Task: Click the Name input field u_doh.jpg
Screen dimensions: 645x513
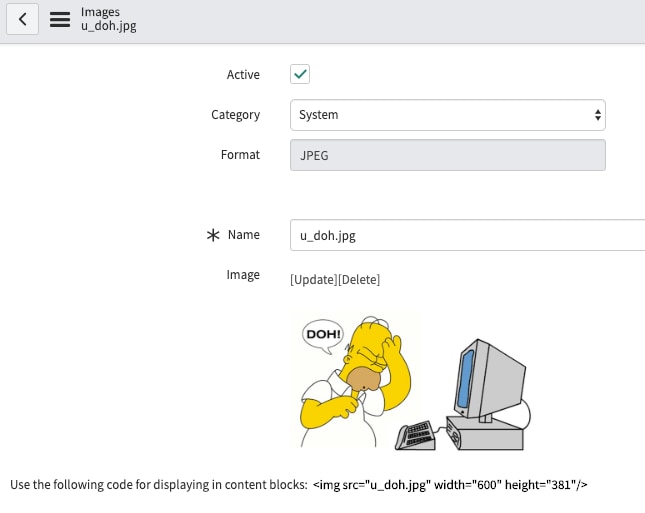Action: [x=467, y=235]
